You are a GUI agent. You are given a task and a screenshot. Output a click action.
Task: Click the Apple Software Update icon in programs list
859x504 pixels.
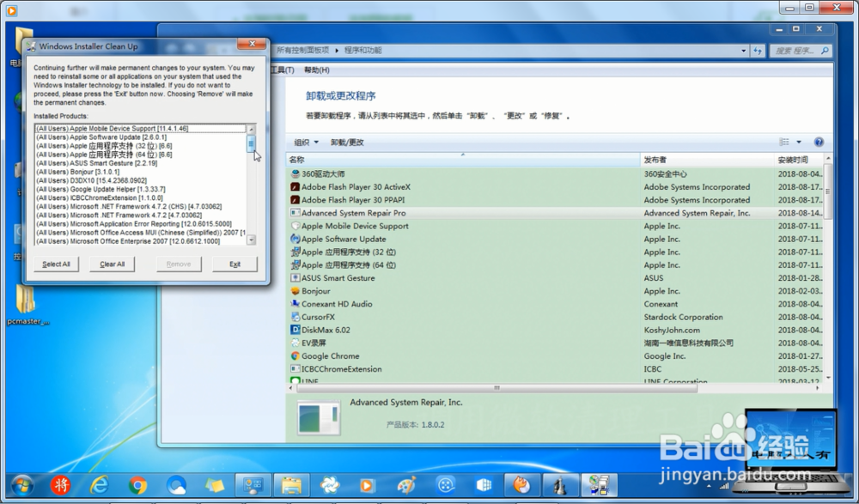click(x=295, y=239)
